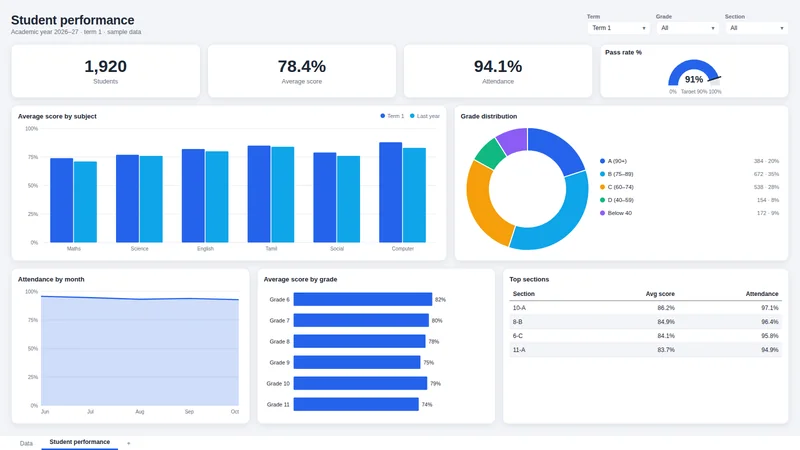The image size is (800, 450).
Task: Select the Below 40 legend entry
Action: pyautogui.click(x=616, y=213)
